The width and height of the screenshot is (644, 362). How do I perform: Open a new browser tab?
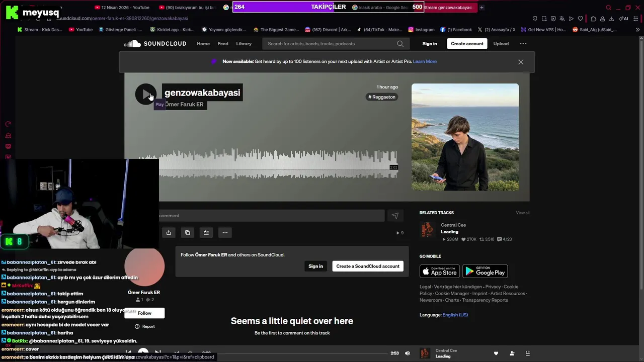[x=481, y=8]
